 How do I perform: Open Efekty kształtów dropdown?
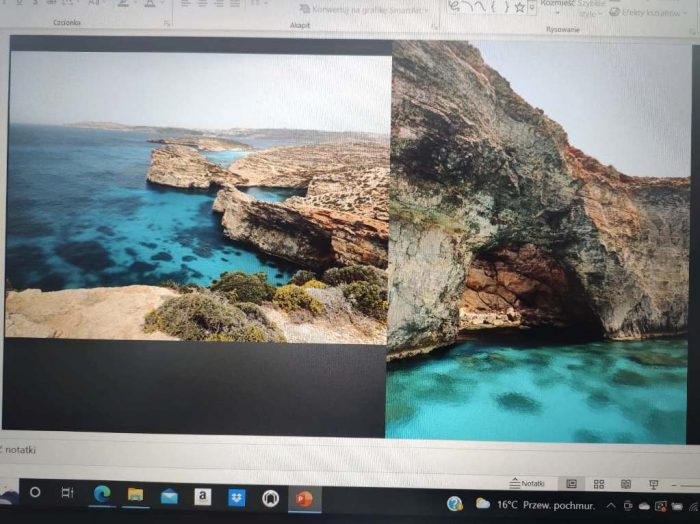pos(648,12)
